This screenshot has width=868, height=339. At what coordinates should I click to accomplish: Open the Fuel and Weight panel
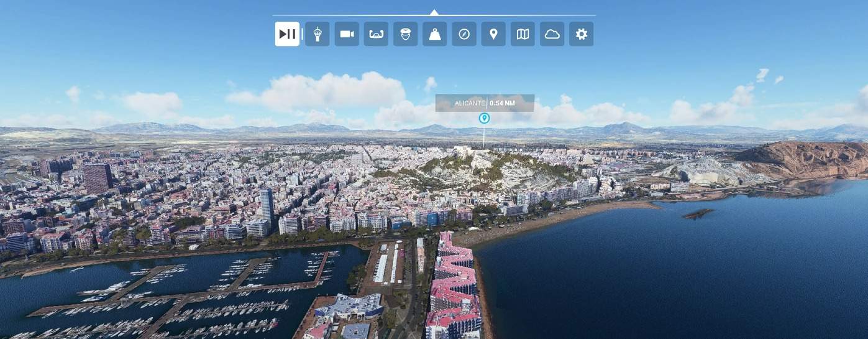point(434,34)
